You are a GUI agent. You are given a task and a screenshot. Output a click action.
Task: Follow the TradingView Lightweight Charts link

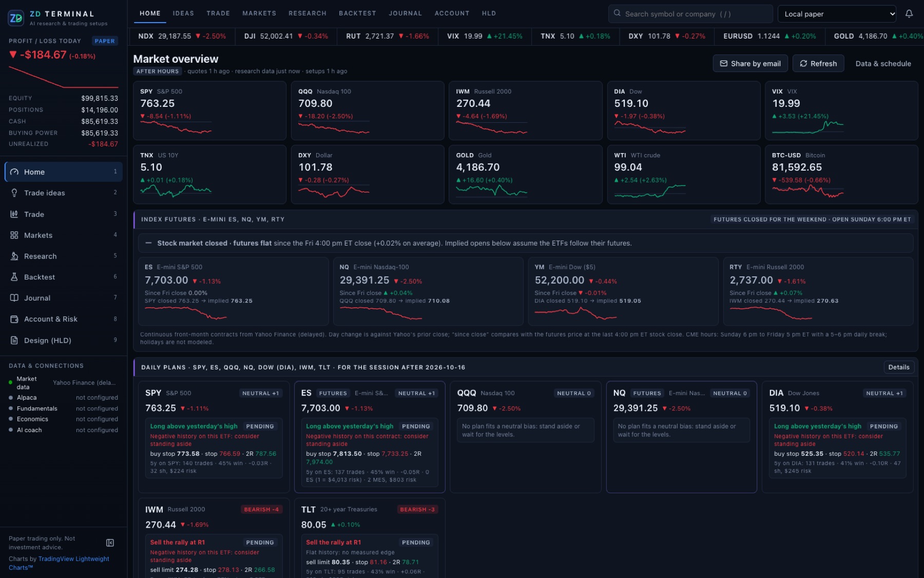click(59, 563)
